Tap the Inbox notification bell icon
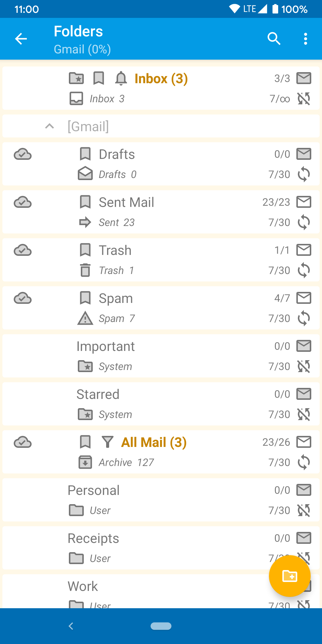Viewport: 322px width, 644px height. tap(121, 79)
